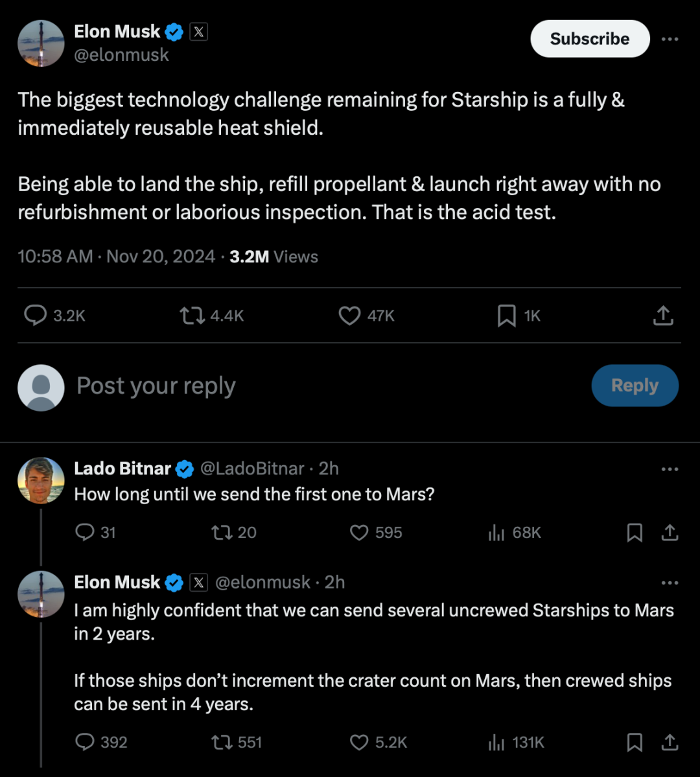This screenshot has width=700, height=777.
Task: Share Lado Bitnar's reply
Action: point(670,533)
